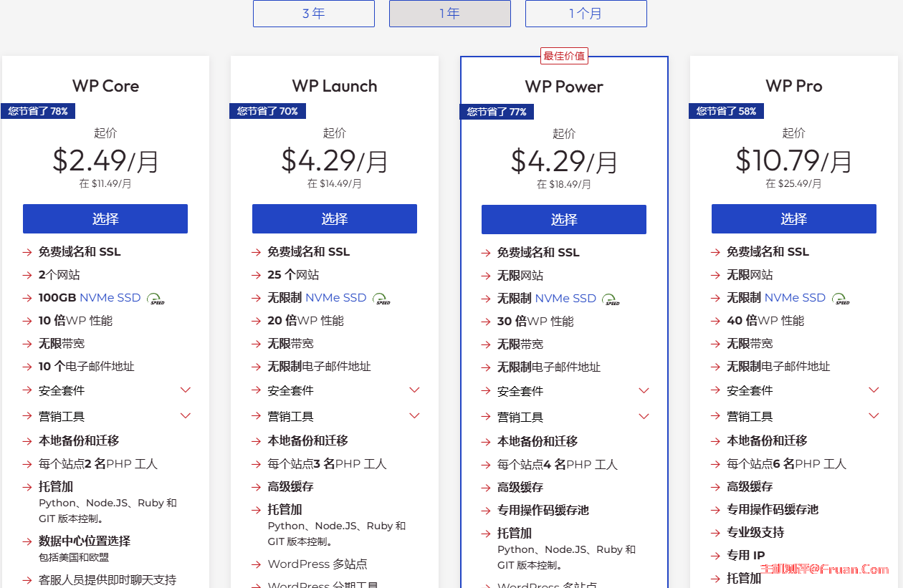
Task: Click 高级缓存 in WP Launch
Action: [x=291, y=487]
